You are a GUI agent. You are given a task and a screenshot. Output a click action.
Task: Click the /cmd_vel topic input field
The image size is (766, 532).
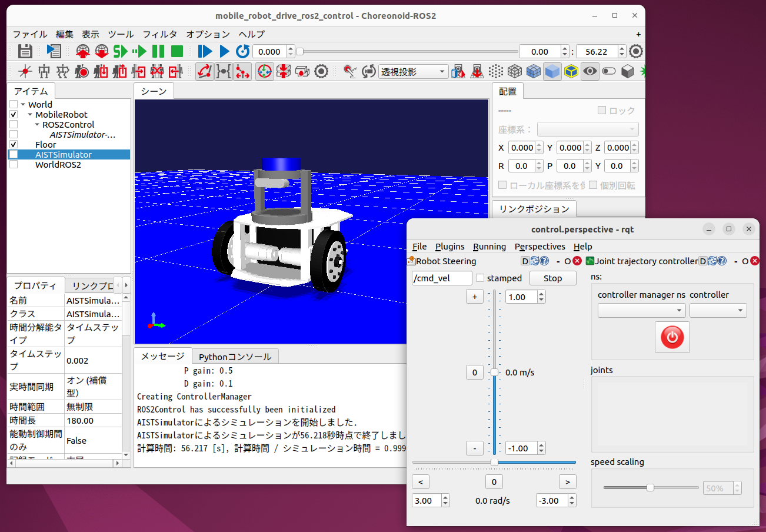tap(441, 278)
